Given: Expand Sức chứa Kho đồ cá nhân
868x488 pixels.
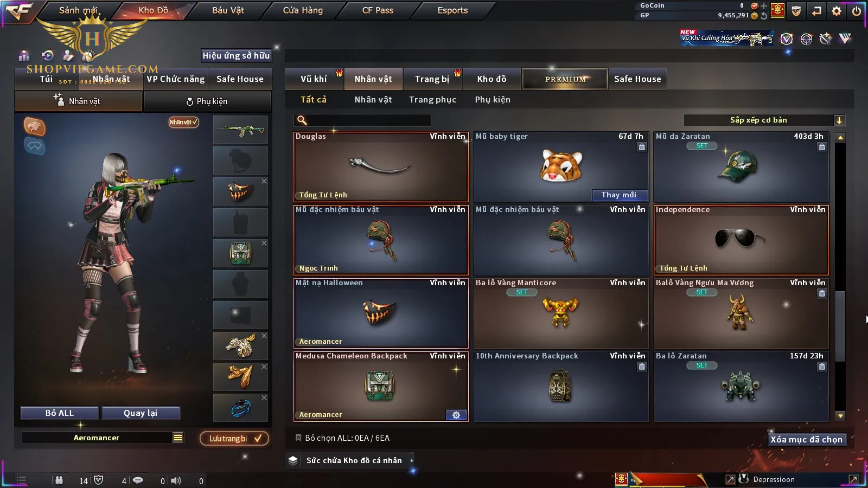Looking at the screenshot, I should pos(412,460).
